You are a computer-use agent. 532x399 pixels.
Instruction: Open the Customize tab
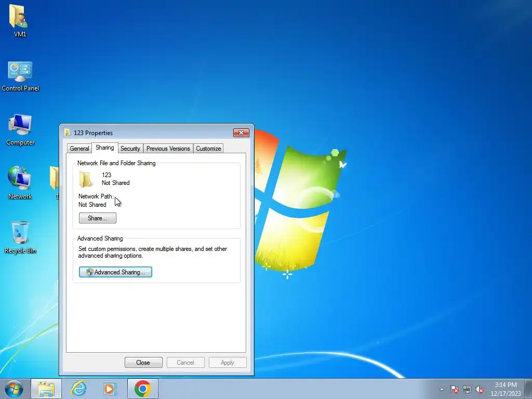click(x=208, y=149)
